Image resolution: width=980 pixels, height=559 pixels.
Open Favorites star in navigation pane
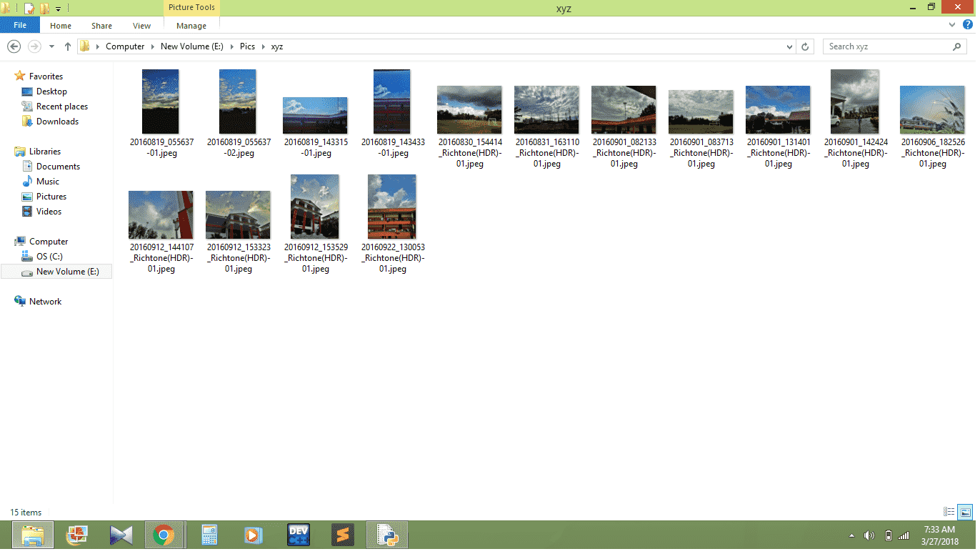39,76
